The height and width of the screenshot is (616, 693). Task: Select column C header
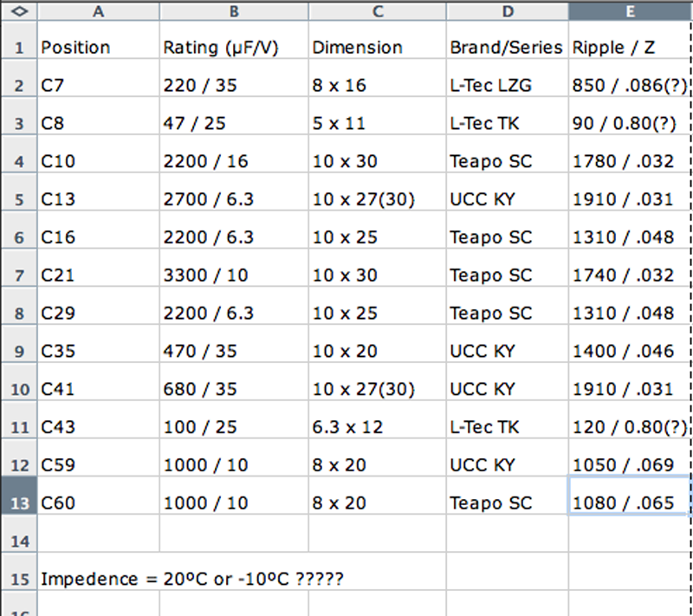coord(377,11)
